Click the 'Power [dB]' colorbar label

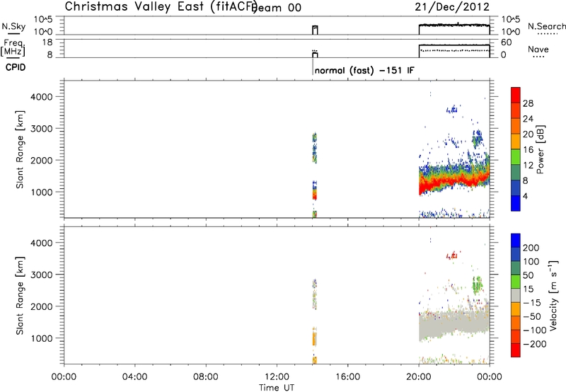coord(541,149)
